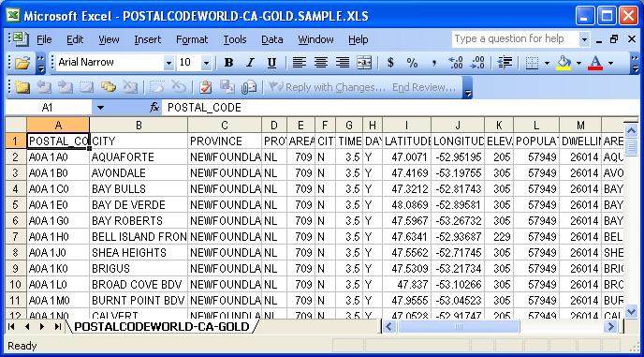Open the Format menu
Viewport: 644px width, 357px height.
(192, 39)
